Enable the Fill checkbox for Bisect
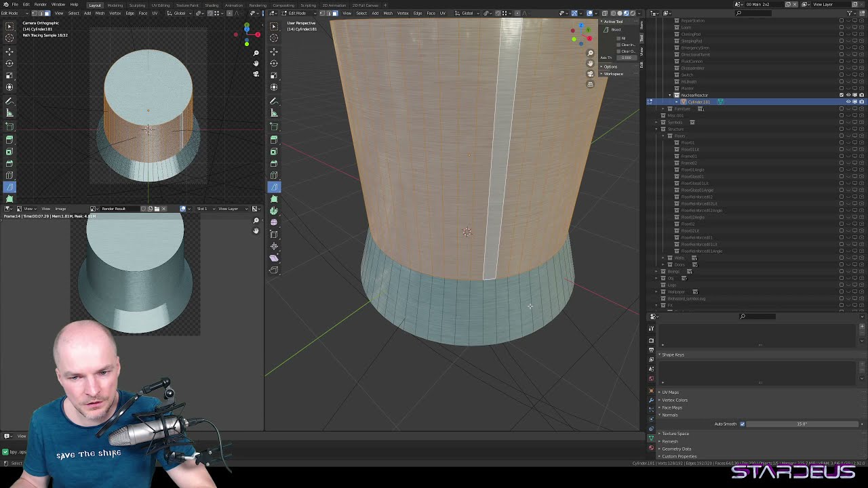 click(x=618, y=38)
